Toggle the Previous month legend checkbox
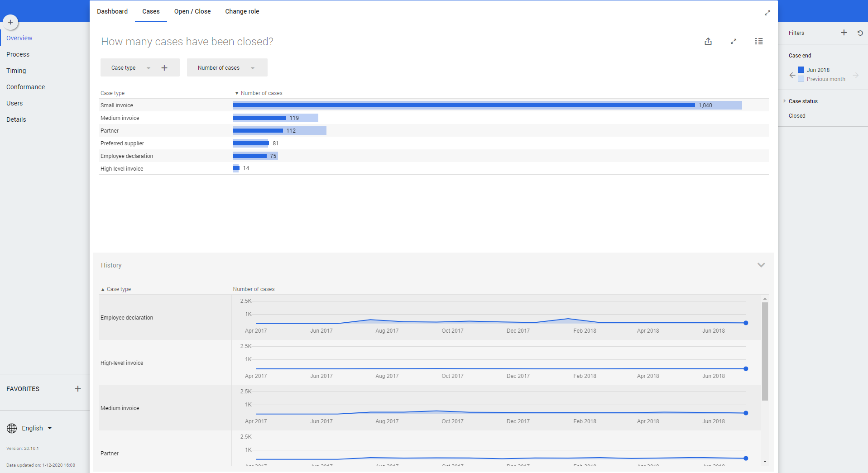 click(x=801, y=79)
